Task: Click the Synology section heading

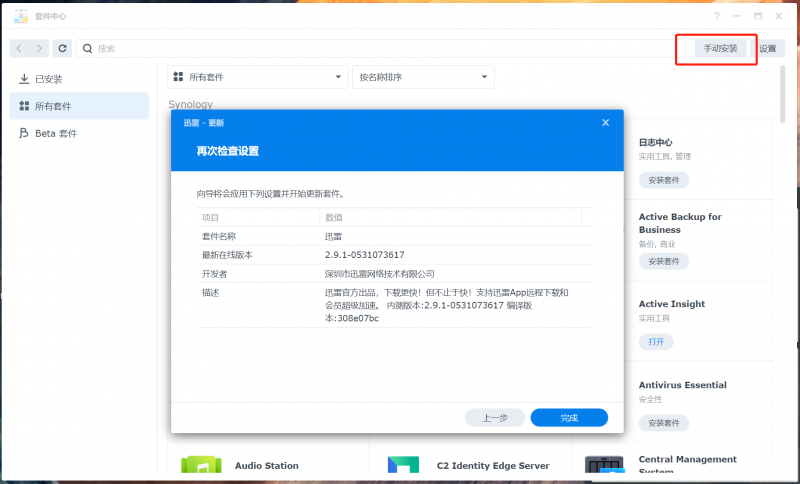Action: [190, 104]
